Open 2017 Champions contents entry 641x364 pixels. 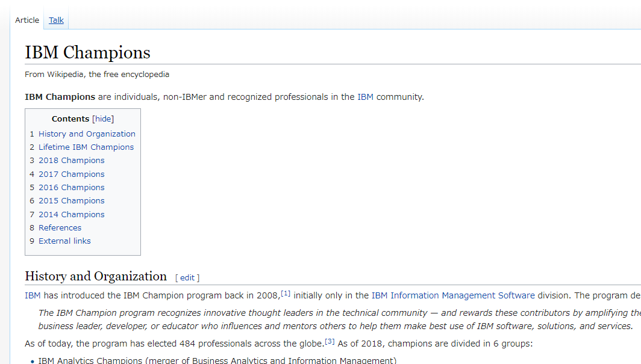[71, 174]
